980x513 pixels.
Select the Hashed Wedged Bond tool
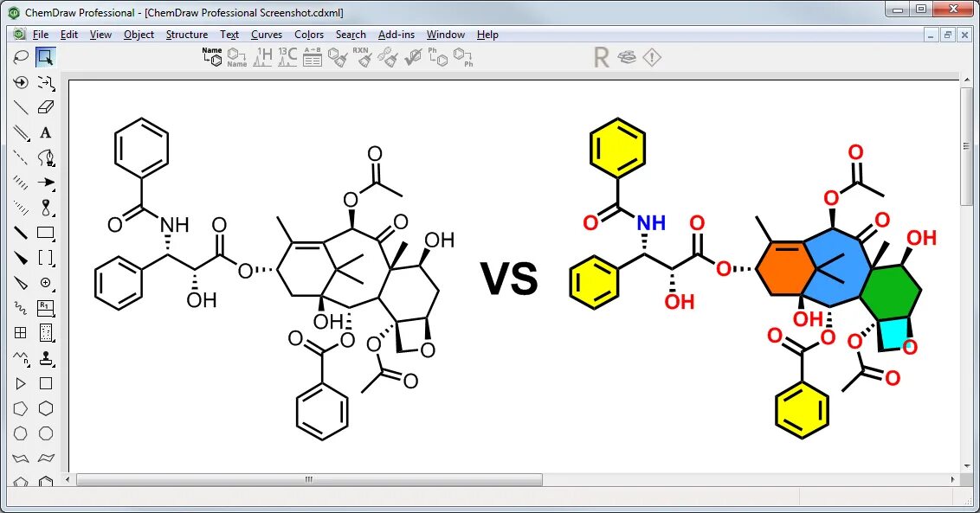(21, 208)
